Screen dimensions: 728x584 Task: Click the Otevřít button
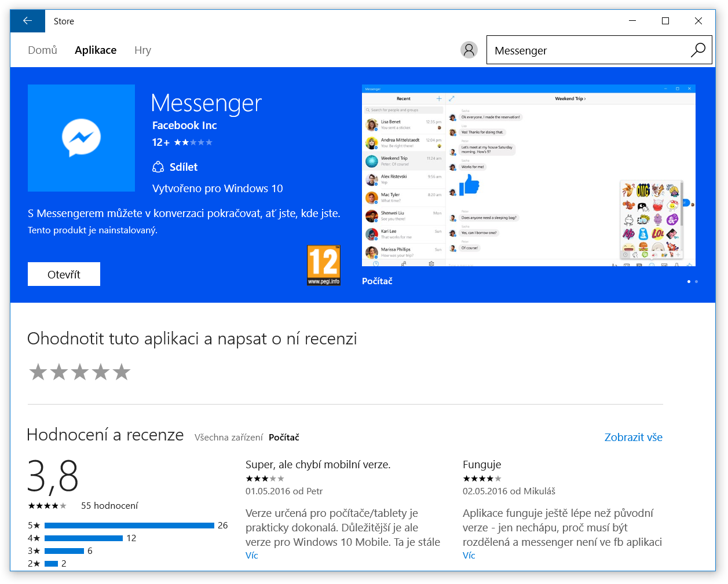[64, 274]
